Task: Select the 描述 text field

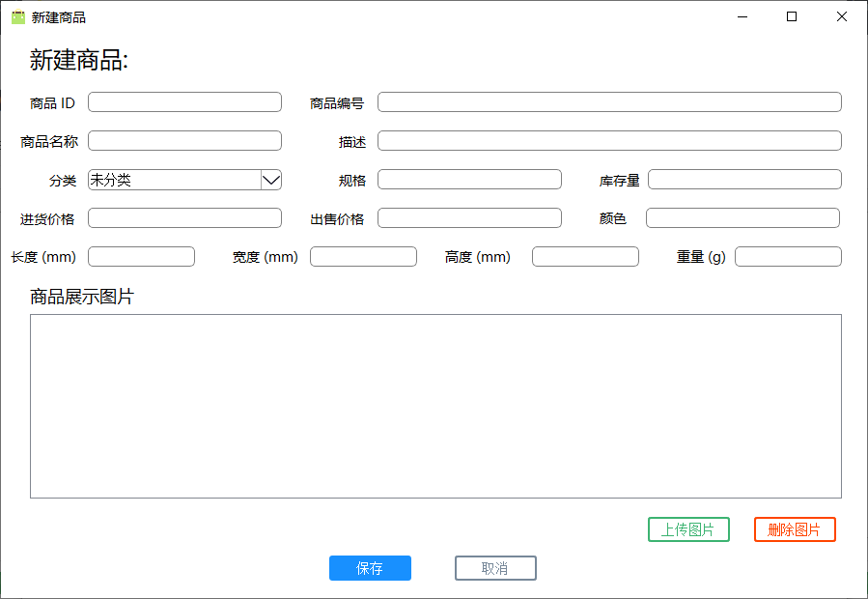Action: [609, 141]
